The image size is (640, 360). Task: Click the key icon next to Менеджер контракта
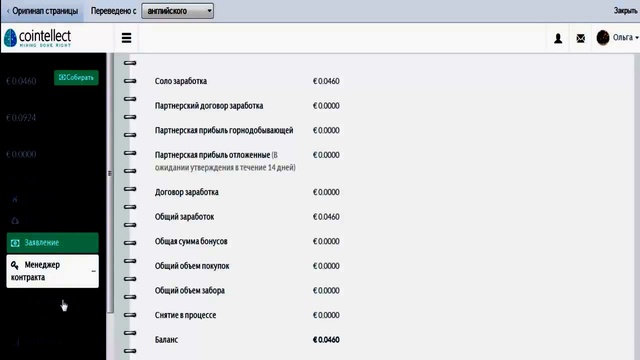15,265
